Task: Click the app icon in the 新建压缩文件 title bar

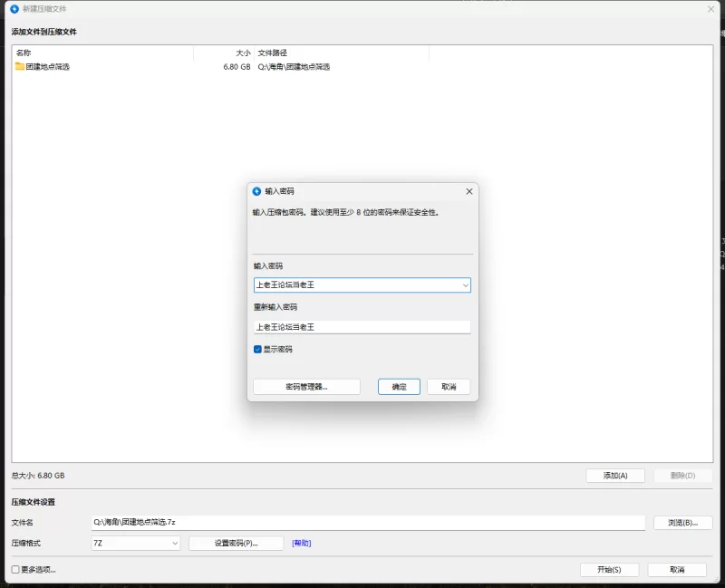Action: [14, 9]
